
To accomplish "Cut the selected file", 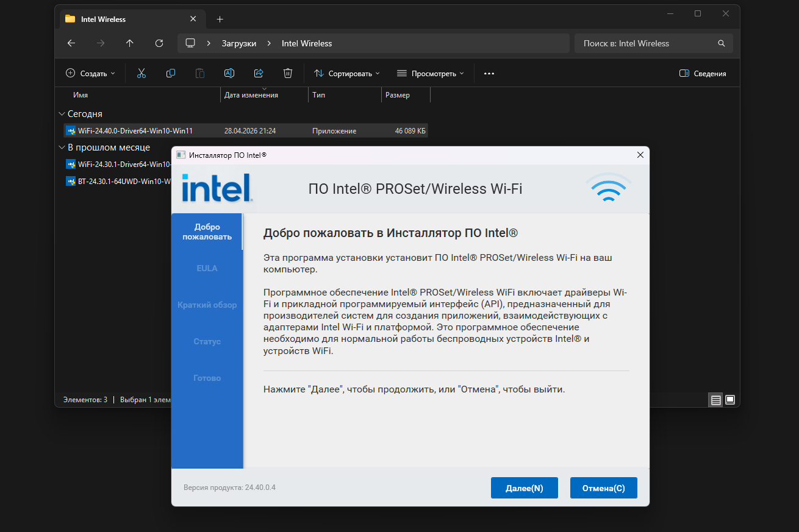I will [x=142, y=73].
